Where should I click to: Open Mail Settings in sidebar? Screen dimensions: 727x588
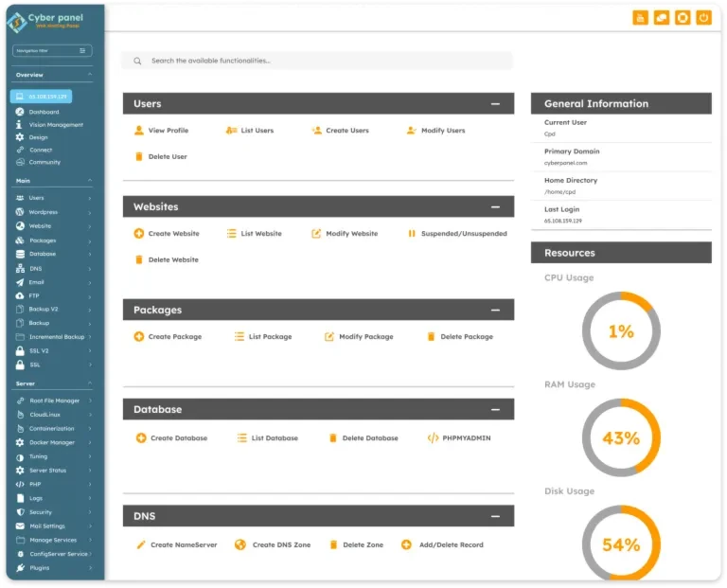pos(52,526)
